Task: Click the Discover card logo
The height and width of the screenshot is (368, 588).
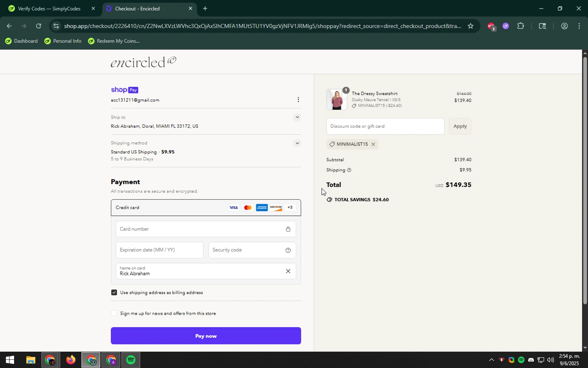Action: pos(276,208)
